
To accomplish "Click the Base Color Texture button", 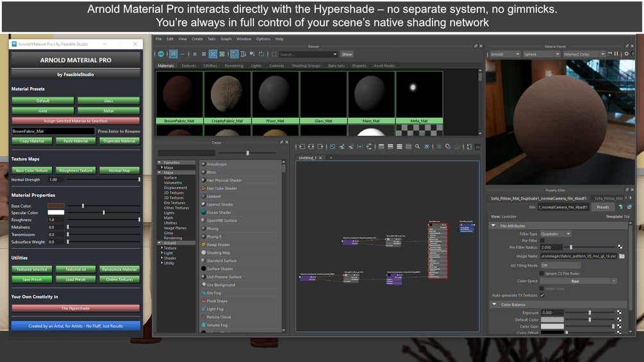I will pos(32,170).
